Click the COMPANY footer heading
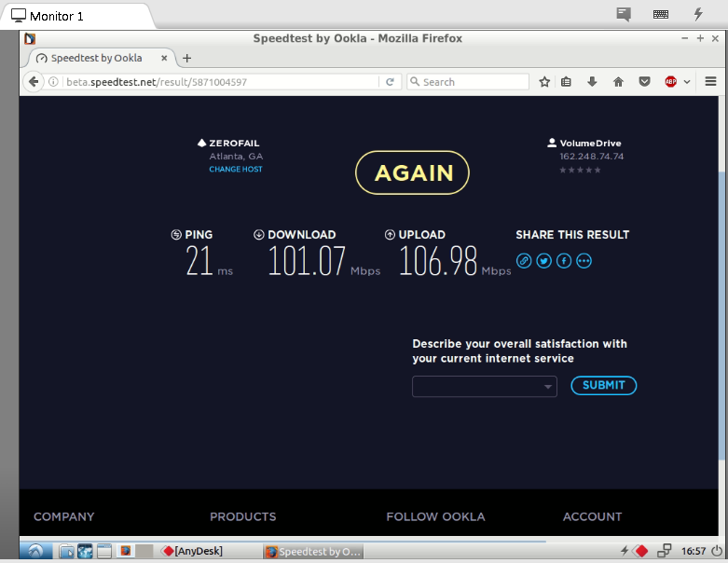This screenshot has height=563, width=728. point(64,516)
